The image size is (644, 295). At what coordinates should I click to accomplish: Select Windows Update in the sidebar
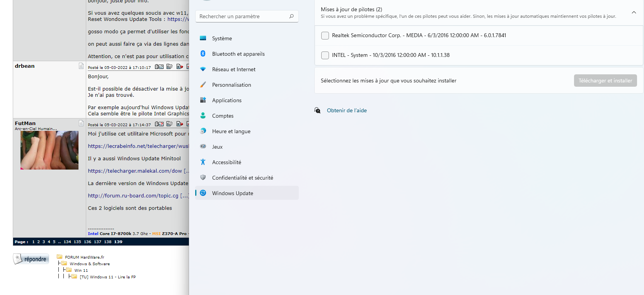pos(232,193)
